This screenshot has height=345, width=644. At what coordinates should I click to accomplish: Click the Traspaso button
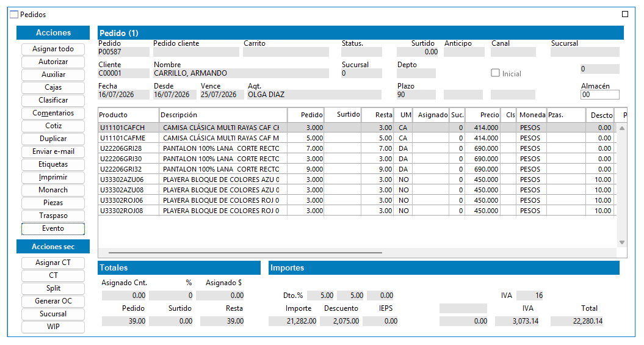pyautogui.click(x=53, y=216)
